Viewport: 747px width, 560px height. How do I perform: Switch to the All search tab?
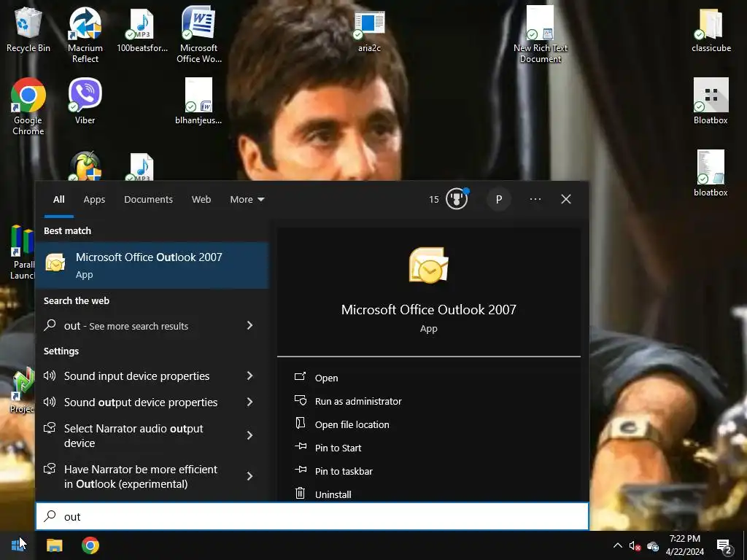(58, 200)
